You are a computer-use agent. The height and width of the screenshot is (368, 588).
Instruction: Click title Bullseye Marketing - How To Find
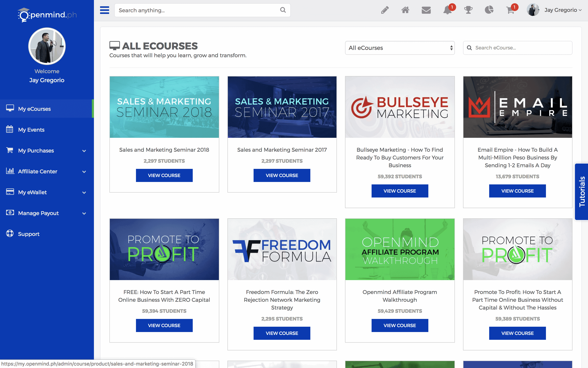[400, 157]
